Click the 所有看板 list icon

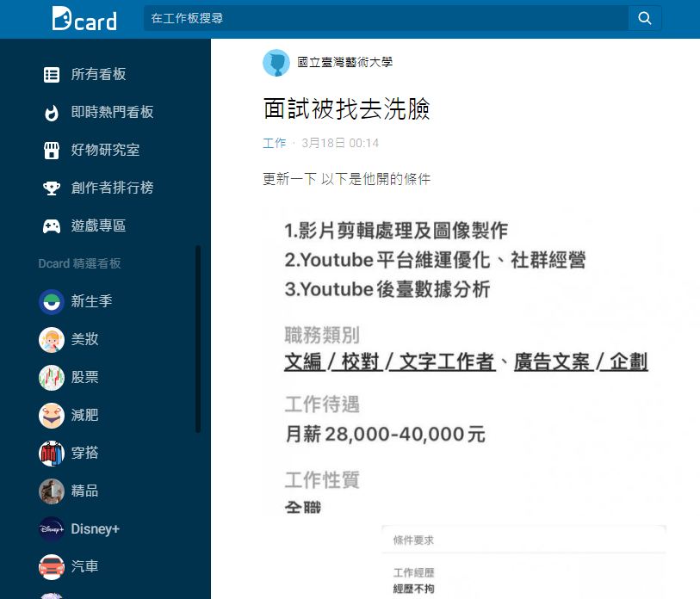point(52,75)
